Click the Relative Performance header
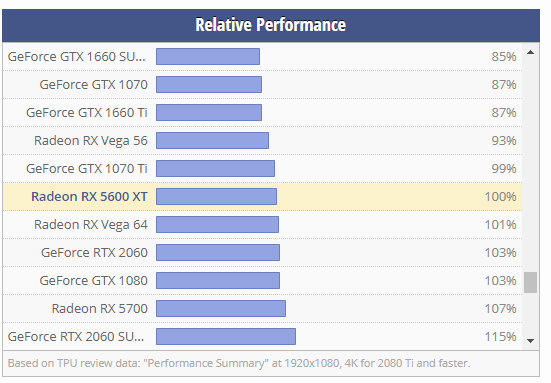 click(x=271, y=25)
